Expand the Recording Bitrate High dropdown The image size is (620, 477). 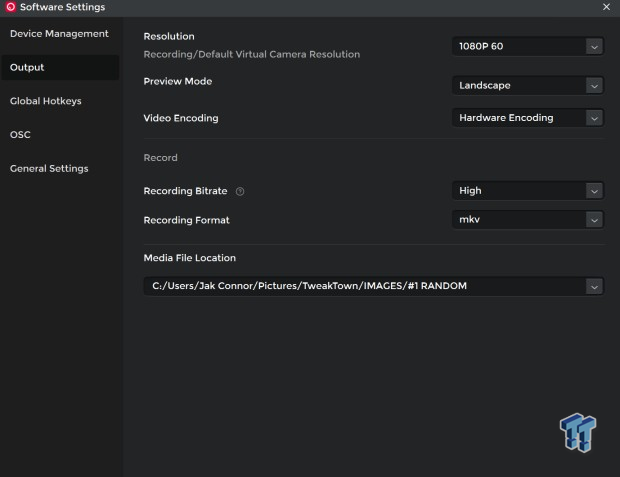point(527,191)
